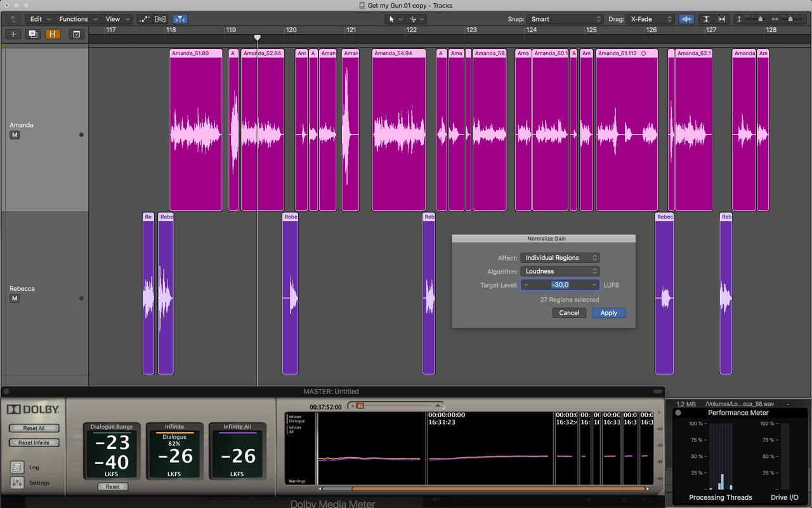Click the Rebecca track record dot
Viewport: 812px width, 508px height.
click(x=81, y=298)
